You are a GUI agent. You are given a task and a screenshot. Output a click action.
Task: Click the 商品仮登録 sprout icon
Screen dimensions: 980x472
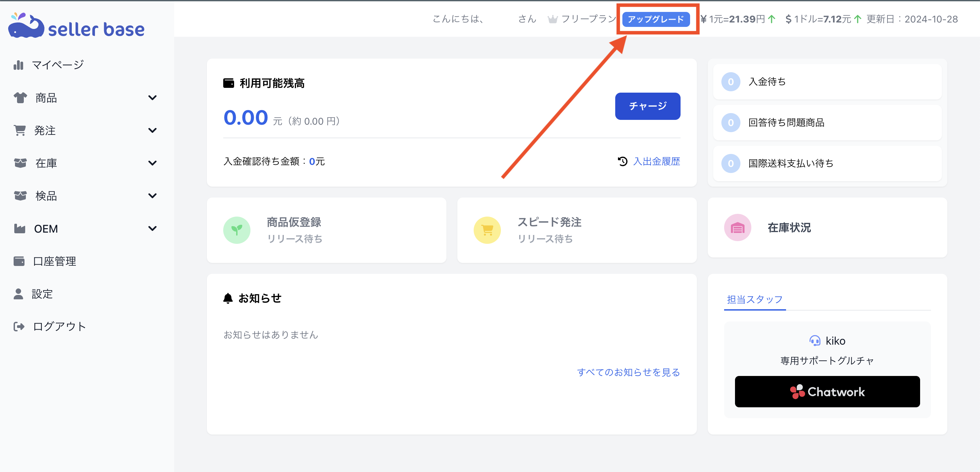tap(236, 230)
